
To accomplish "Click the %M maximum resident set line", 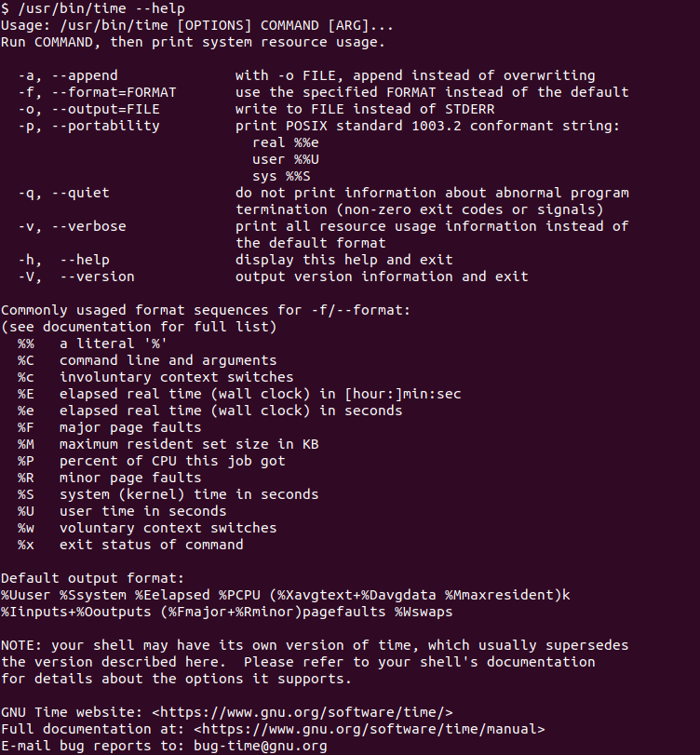I will pos(168,444).
